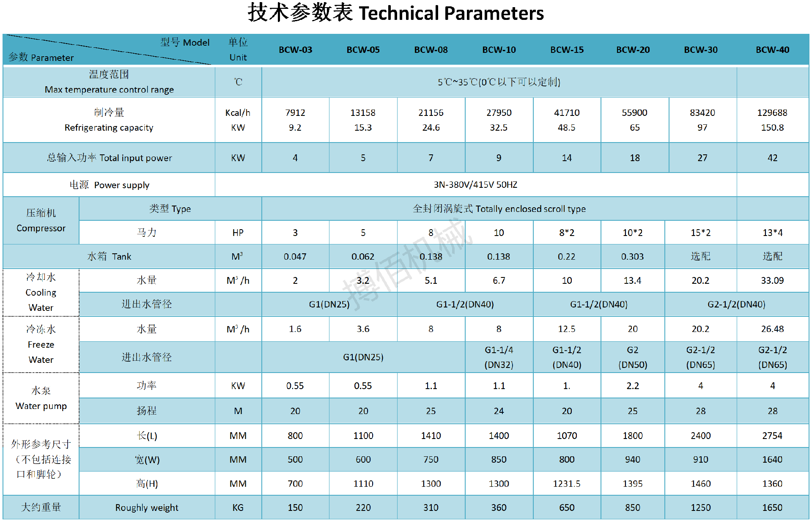
Task: Click the BCW-03 model column header
Action: click(x=295, y=50)
